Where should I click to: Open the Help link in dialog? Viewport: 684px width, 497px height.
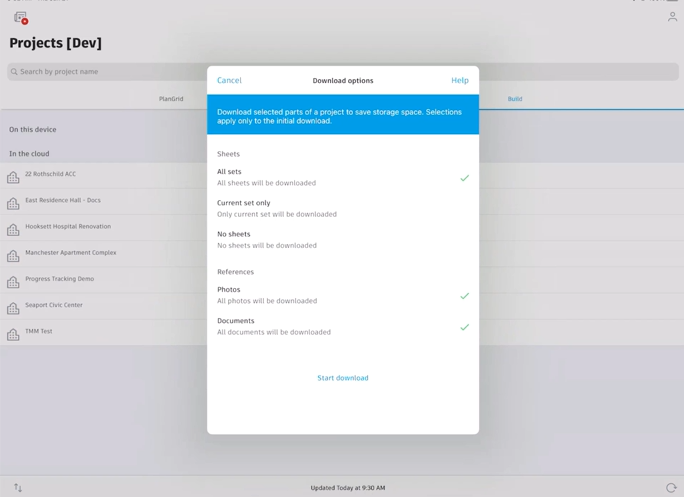(459, 80)
